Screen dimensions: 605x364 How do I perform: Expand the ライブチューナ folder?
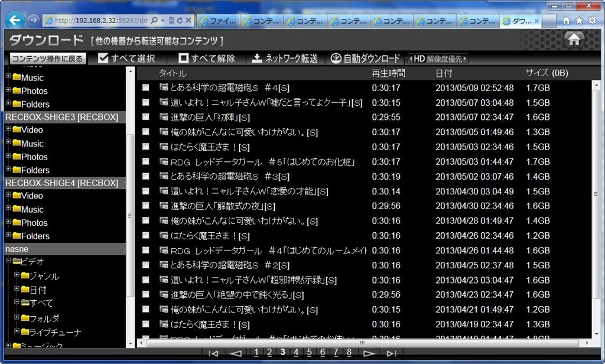[17, 331]
